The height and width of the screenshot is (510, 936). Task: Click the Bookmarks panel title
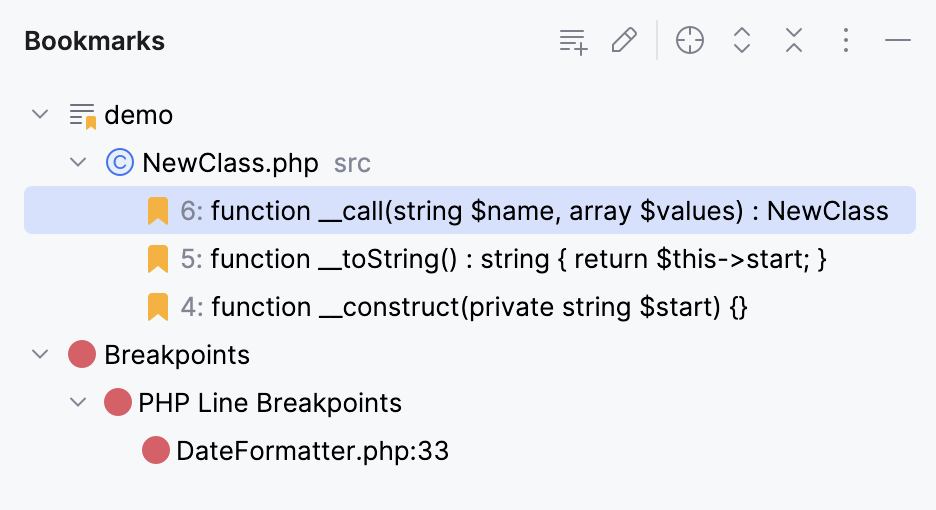pos(95,41)
